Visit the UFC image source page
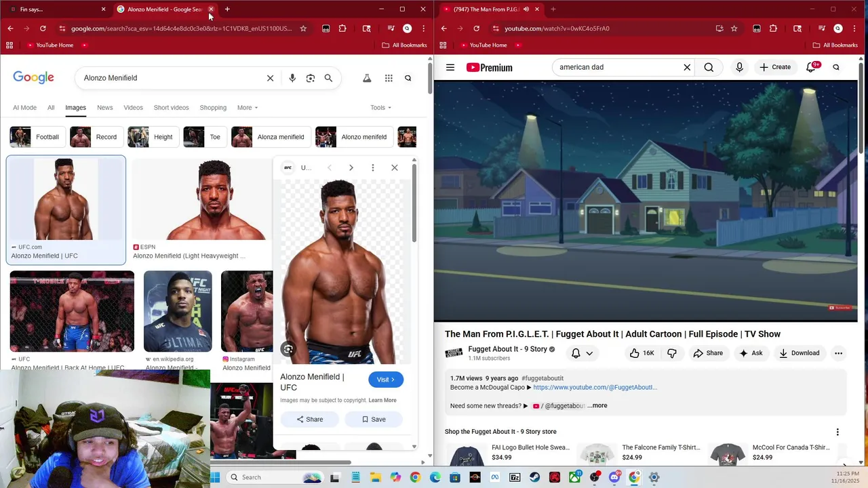Screen dimensions: 868x488 coord(386,380)
